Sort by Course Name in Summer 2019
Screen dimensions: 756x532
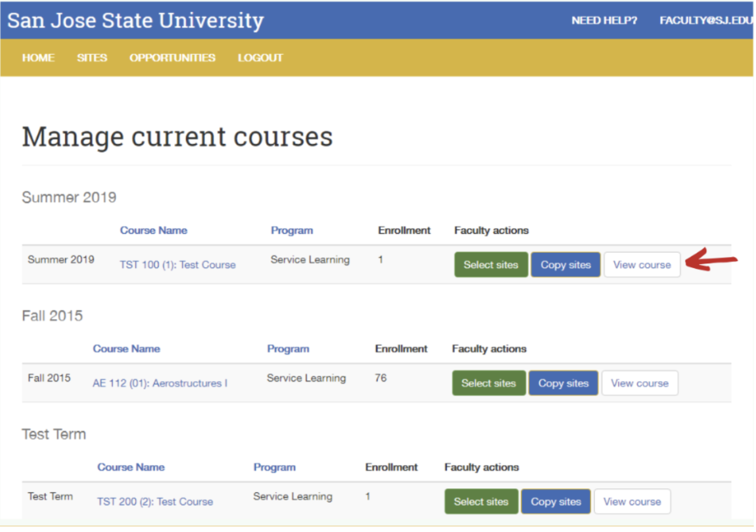154,230
